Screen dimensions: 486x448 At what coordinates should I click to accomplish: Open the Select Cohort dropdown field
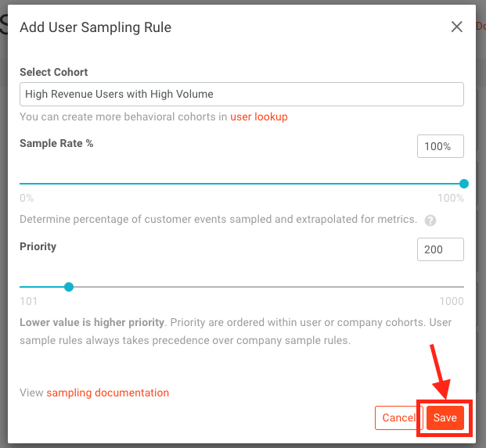click(242, 94)
